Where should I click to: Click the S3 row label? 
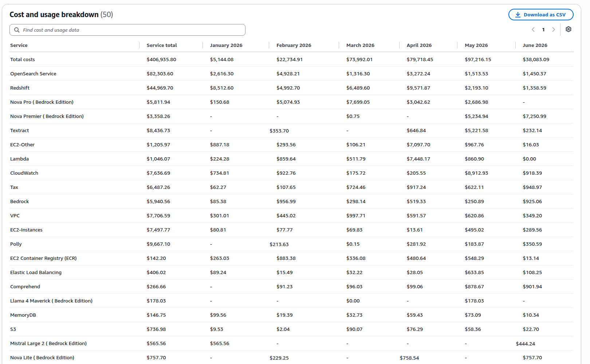coord(13,329)
